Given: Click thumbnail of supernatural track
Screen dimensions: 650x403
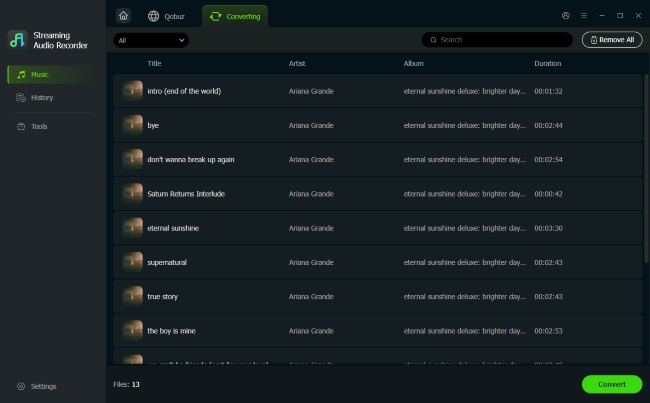Looking at the screenshot, I should click(x=133, y=262).
